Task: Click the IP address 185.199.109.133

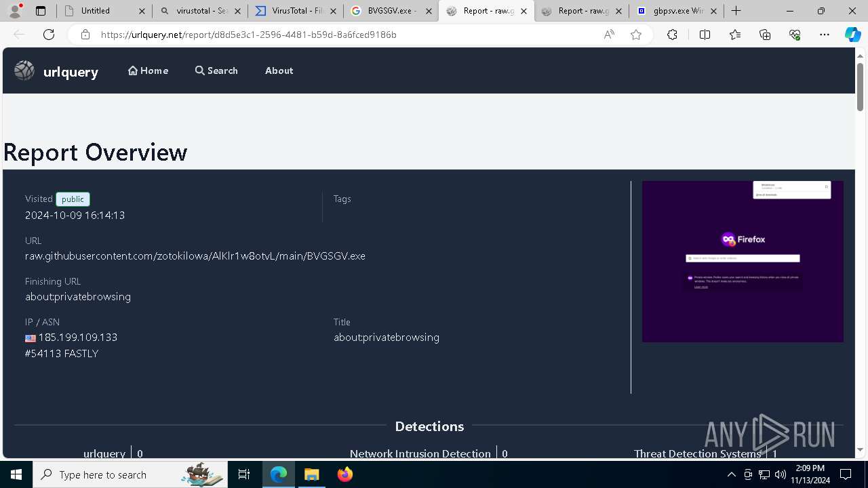Action: 77,338
